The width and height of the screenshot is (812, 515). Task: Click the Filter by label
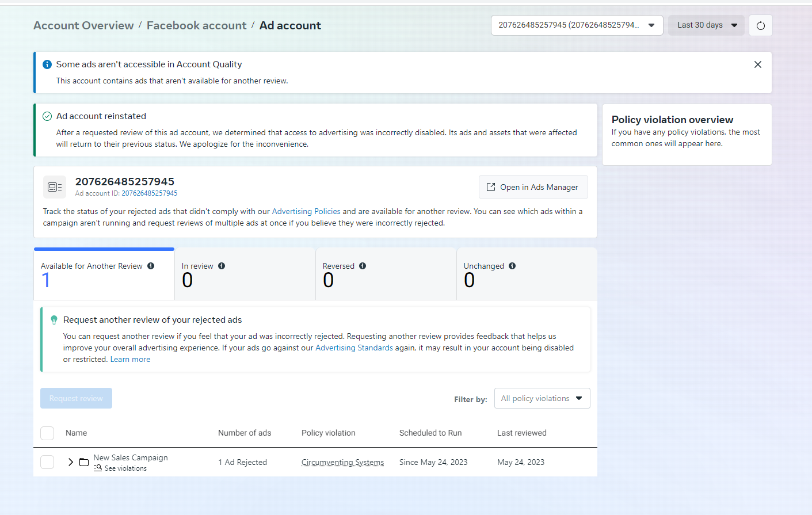point(470,399)
